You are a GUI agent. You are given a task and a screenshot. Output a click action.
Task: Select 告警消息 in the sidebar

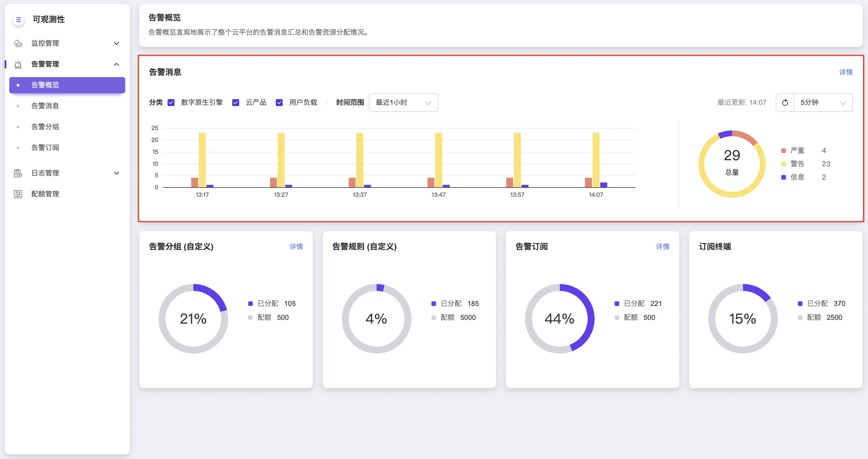coord(45,106)
